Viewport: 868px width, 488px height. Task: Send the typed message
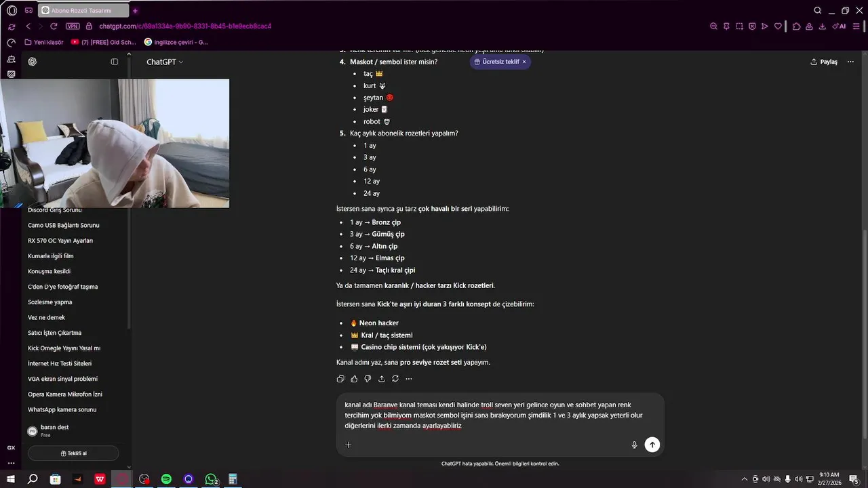pos(652,445)
